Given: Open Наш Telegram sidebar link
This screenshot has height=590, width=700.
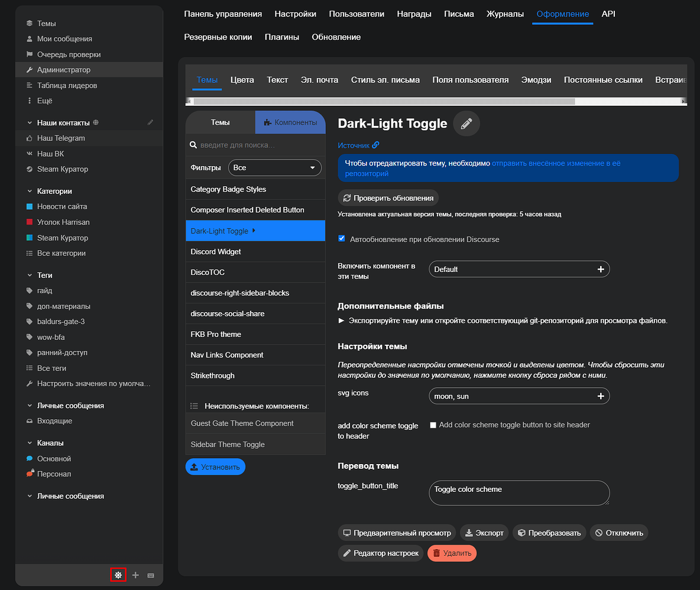Looking at the screenshot, I should coord(61,138).
